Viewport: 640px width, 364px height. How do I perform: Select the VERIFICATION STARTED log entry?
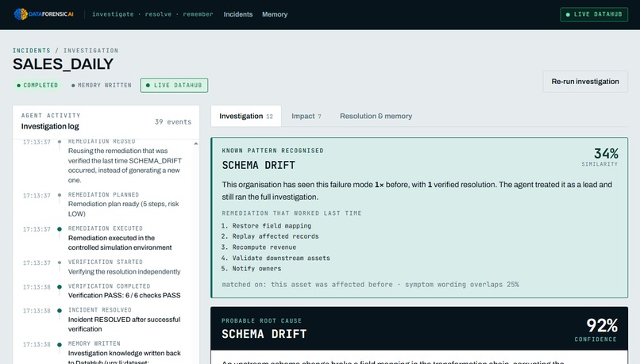point(106,267)
